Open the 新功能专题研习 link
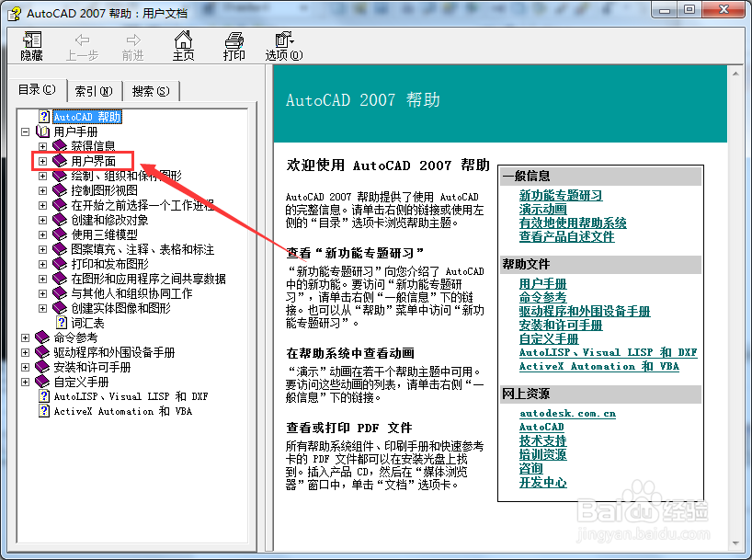This screenshot has width=752, height=560. (561, 195)
